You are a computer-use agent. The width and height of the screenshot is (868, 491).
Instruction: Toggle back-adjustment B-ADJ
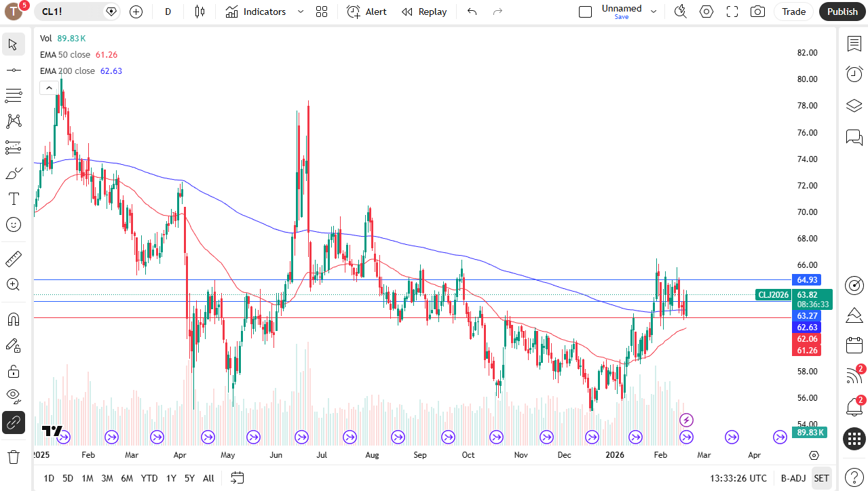pyautogui.click(x=793, y=478)
